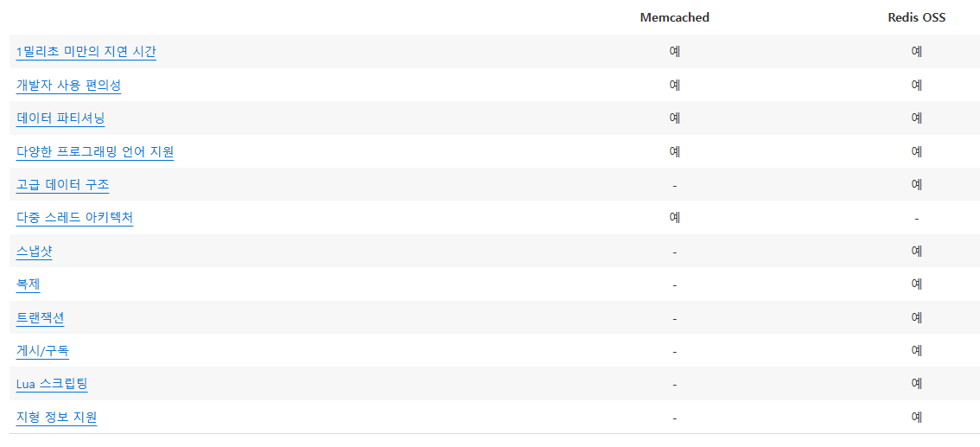Click the 복제 link
980x447 pixels.
(x=29, y=284)
